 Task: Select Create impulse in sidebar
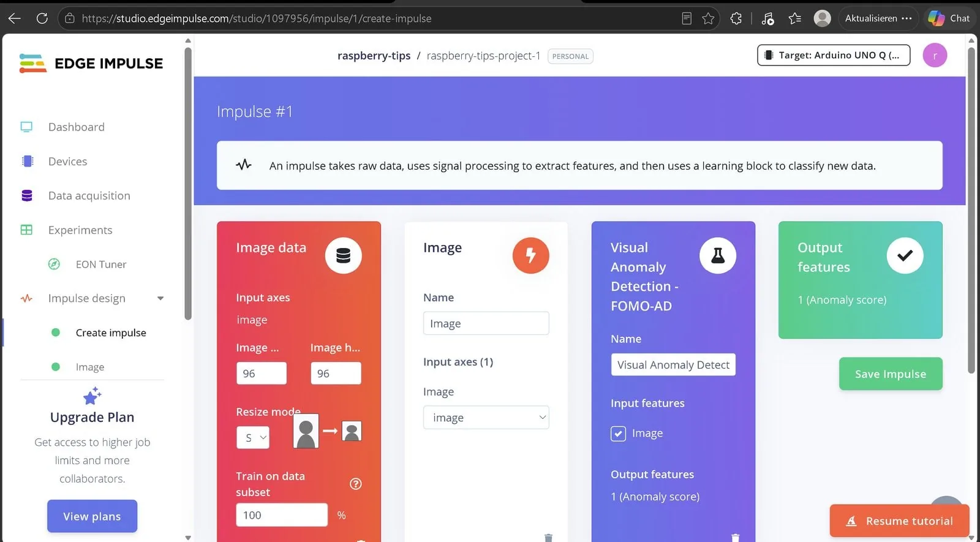point(111,333)
